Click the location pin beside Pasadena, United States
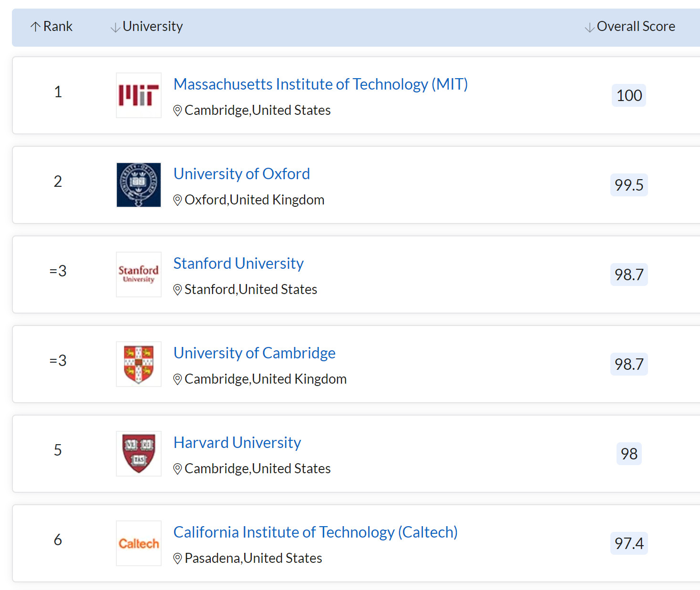Screen dimensions: 700x590 177,559
